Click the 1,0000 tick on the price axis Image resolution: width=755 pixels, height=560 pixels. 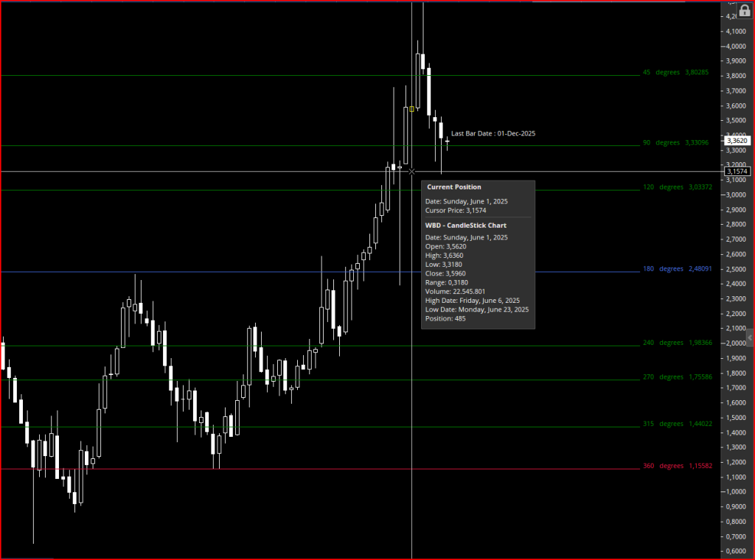point(736,491)
